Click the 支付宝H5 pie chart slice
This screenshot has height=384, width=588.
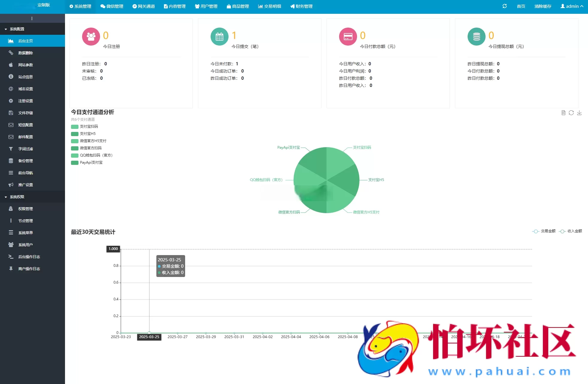pos(346,180)
